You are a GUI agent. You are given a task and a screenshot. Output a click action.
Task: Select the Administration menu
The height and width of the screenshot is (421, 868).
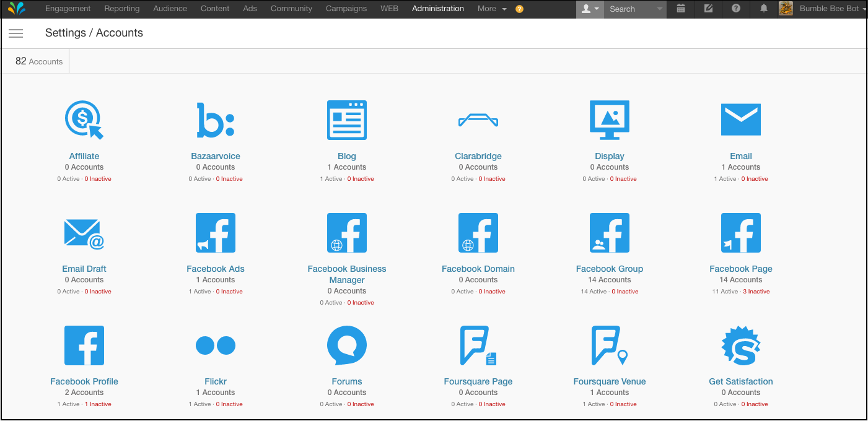[x=438, y=9]
